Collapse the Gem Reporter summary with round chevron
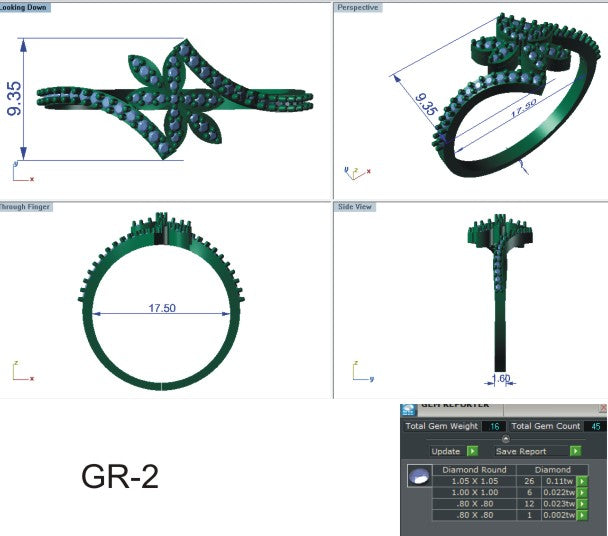The width and height of the screenshot is (608, 536). pos(505,439)
